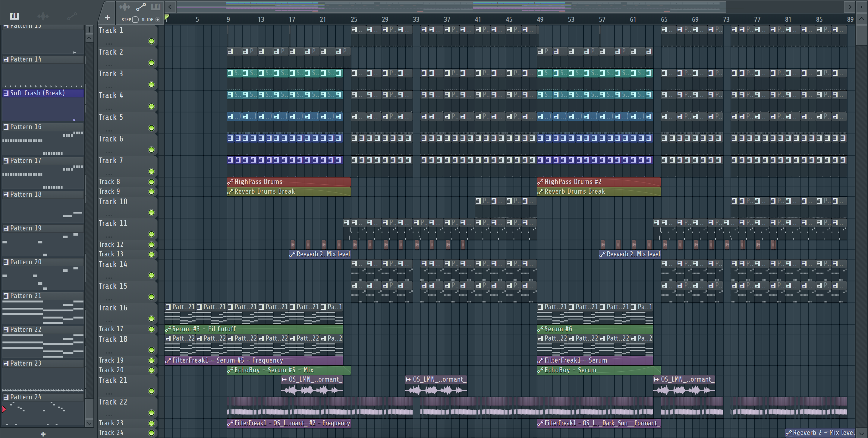The image size is (868, 438).
Task: Click the green playhead marker at bar 1
Action: (x=166, y=17)
